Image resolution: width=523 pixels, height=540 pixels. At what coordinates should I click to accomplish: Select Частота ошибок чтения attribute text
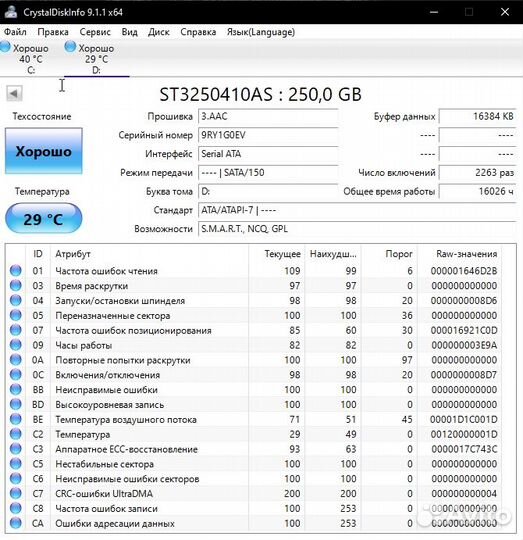point(106,271)
